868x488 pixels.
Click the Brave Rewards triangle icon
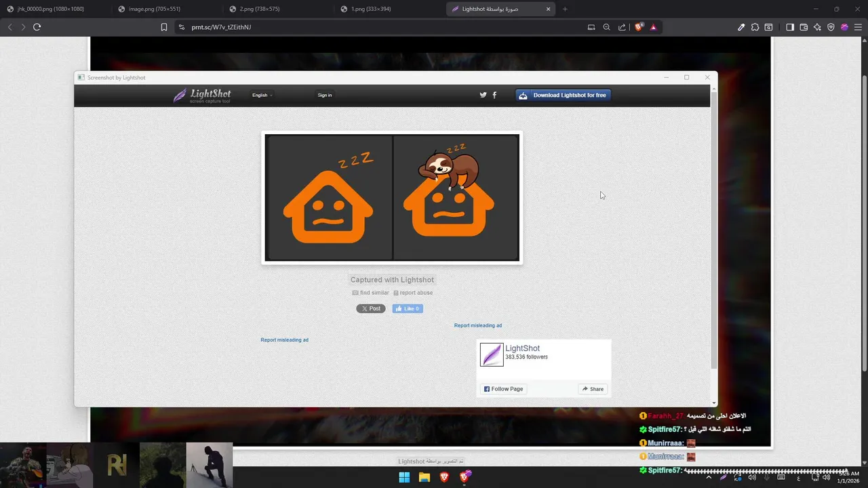tap(653, 27)
